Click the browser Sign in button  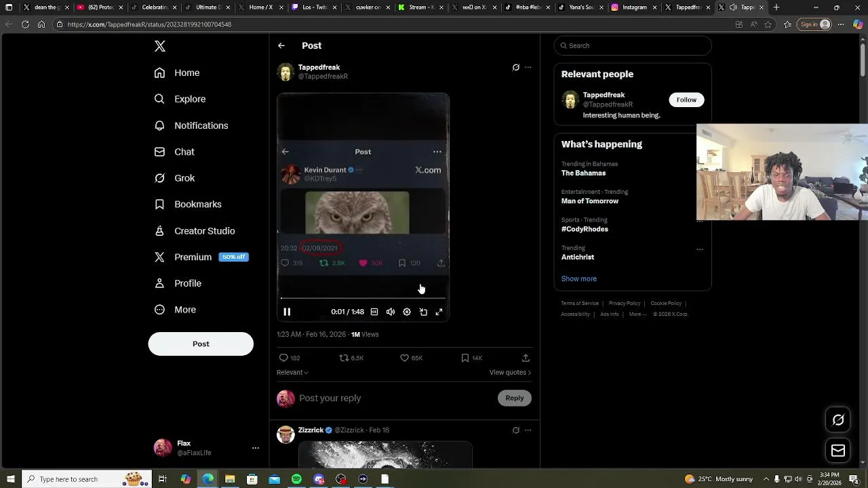815,24
